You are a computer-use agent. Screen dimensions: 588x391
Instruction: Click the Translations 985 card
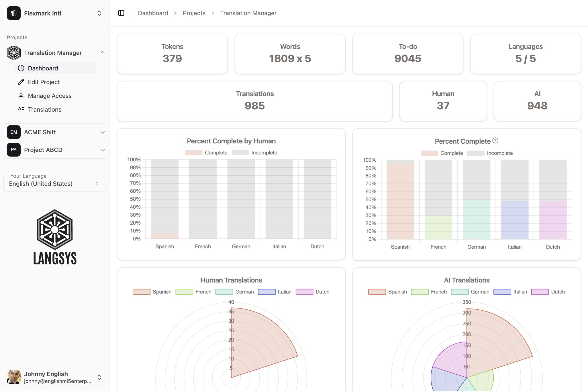click(255, 101)
